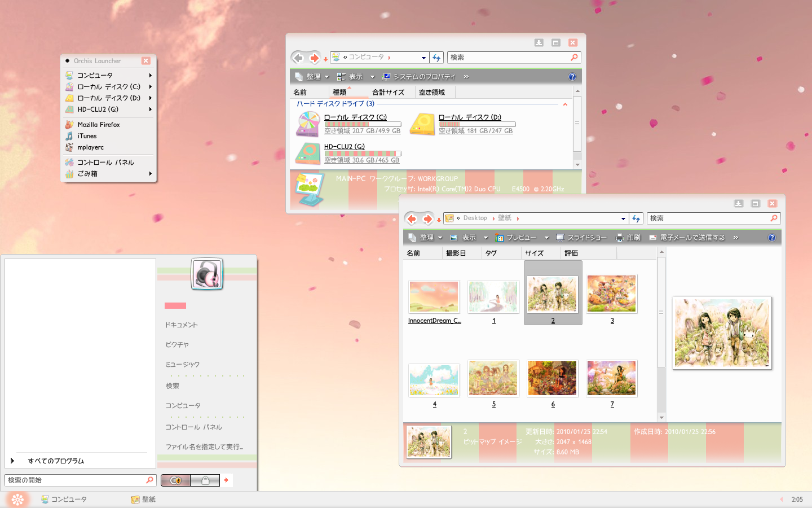Click the search magnifier in 壁紙 window
The image size is (812, 508).
coord(774,218)
